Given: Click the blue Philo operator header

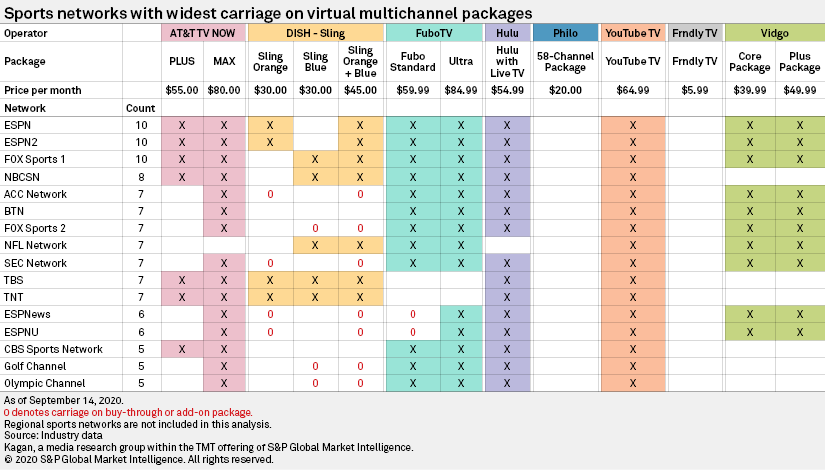Looking at the screenshot, I should [x=565, y=33].
